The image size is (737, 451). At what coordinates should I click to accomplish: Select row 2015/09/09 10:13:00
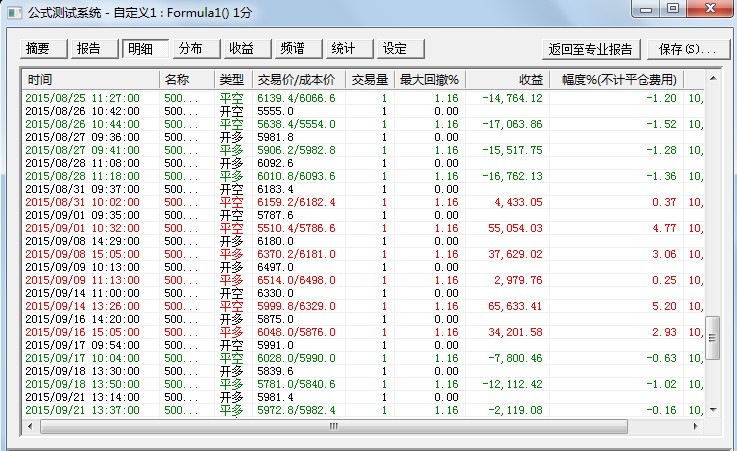pyautogui.click(x=363, y=267)
